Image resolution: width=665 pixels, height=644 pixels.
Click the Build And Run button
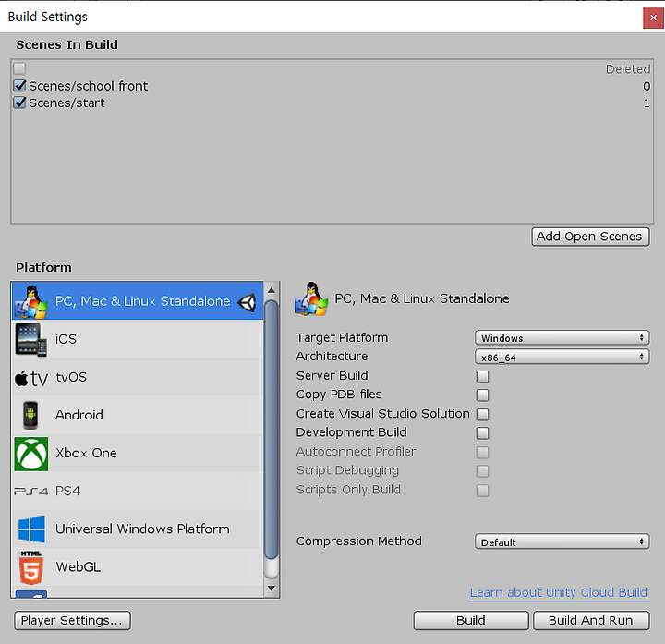tap(591, 621)
